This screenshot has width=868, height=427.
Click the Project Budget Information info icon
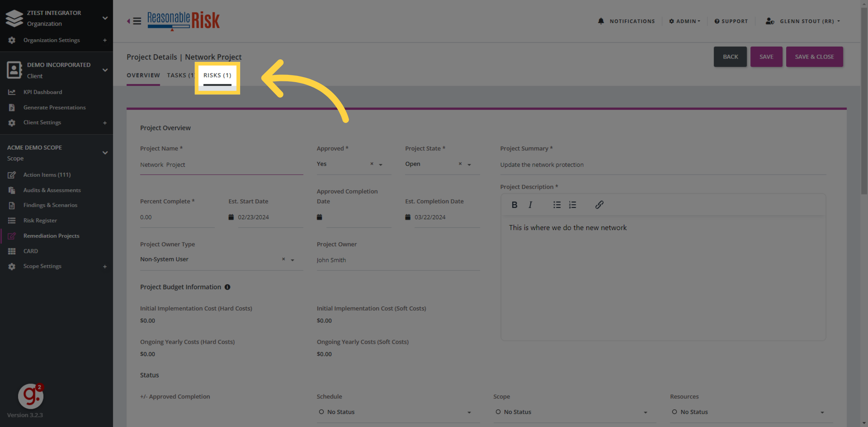[227, 287]
